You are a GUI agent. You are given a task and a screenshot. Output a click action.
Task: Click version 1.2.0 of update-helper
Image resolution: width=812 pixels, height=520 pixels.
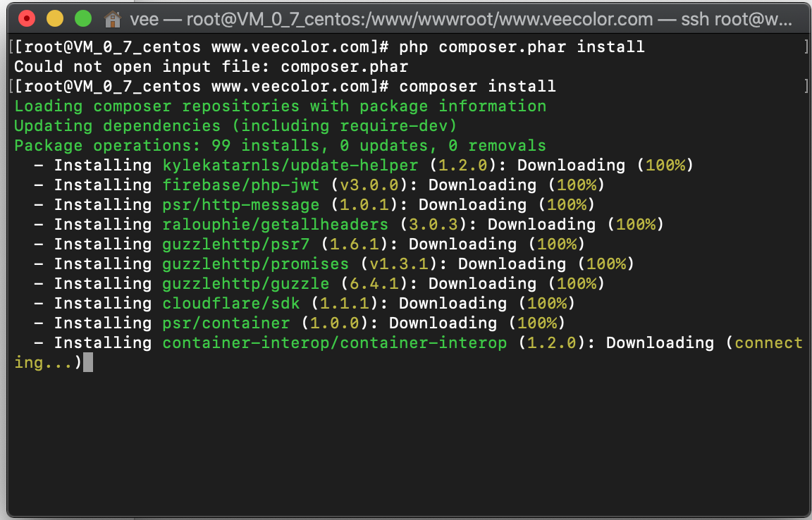tap(463, 165)
